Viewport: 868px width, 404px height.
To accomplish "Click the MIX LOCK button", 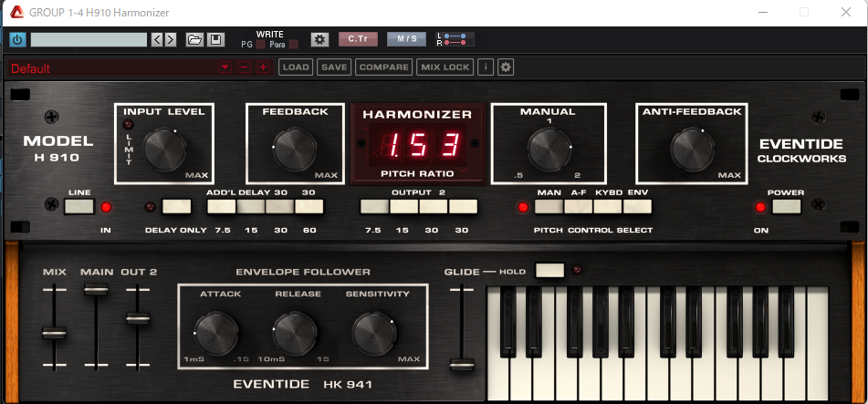I will point(444,67).
